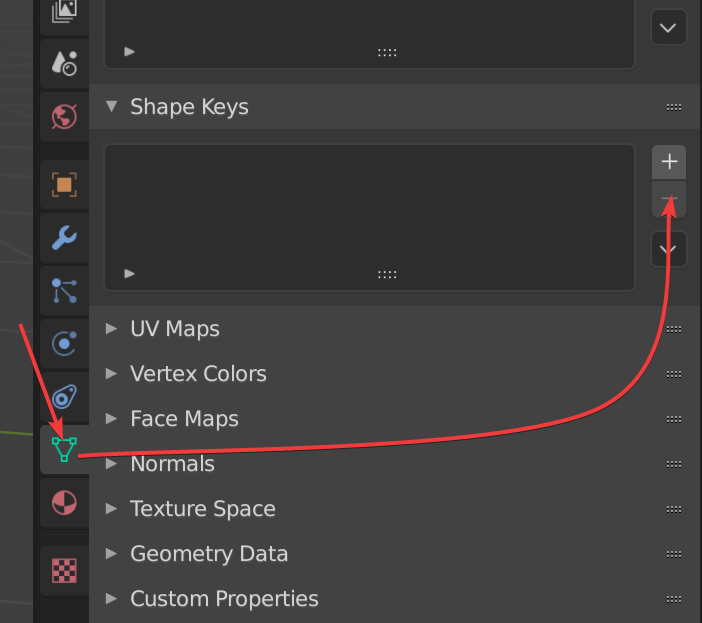Open the Particles properties tab

point(65,291)
